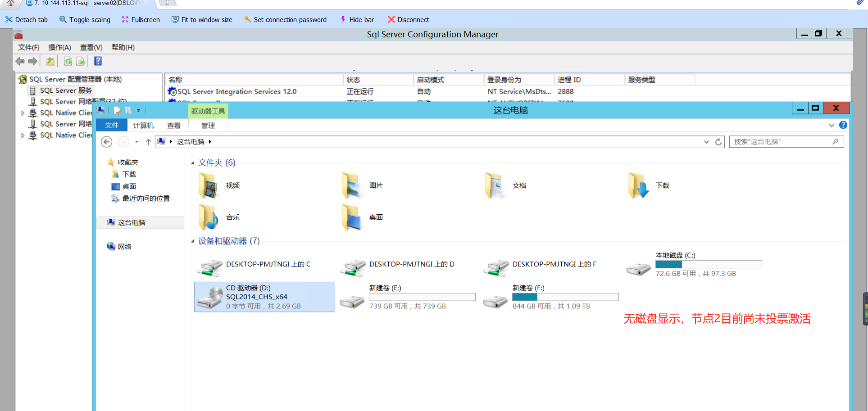Switch remote session to Fullscreen

click(x=141, y=19)
